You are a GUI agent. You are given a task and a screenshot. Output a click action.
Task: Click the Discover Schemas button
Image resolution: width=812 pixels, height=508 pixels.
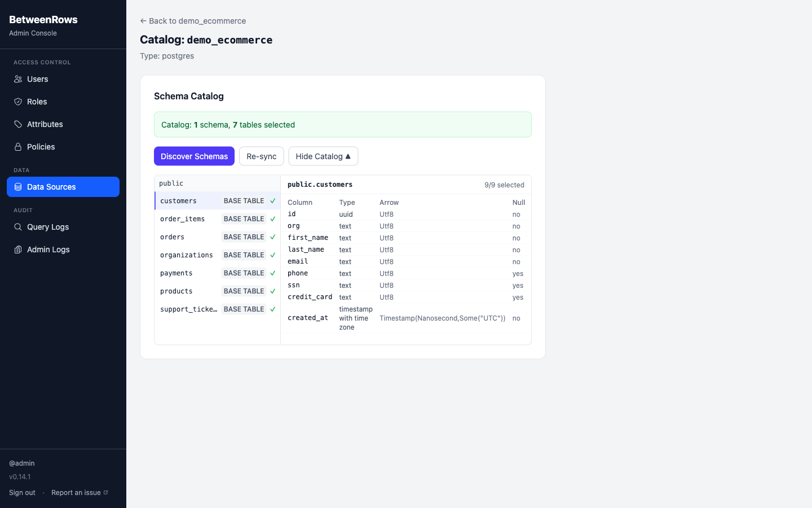(194, 156)
